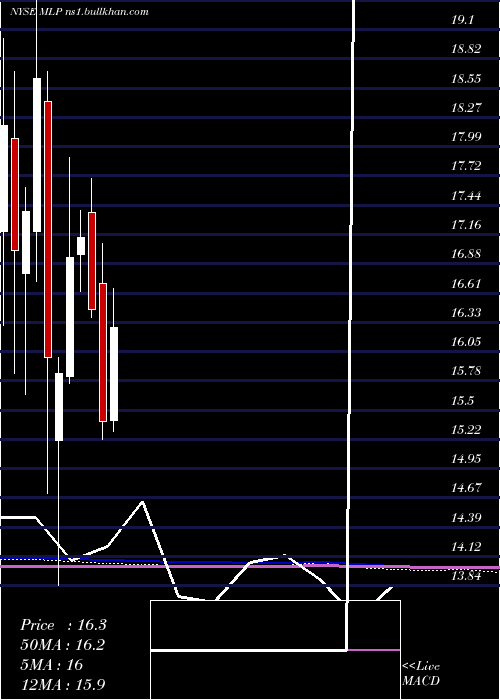Select the 16.05 price axis label
Viewport: 500px width, 700px height.
click(x=466, y=342)
